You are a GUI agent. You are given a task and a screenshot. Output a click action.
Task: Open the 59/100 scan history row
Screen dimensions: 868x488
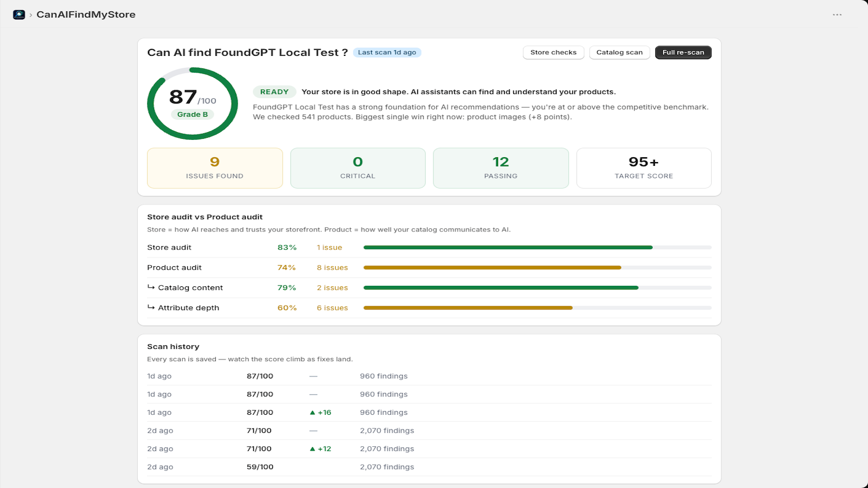tap(429, 467)
